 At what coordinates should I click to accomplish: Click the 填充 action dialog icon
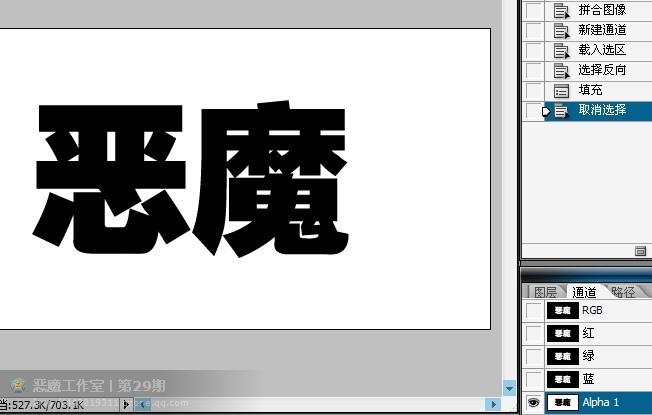[x=561, y=90]
